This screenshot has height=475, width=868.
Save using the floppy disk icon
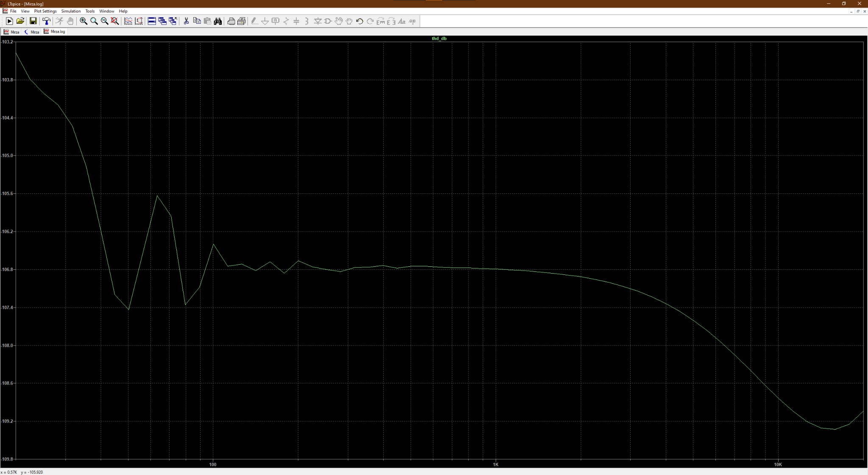pyautogui.click(x=33, y=21)
